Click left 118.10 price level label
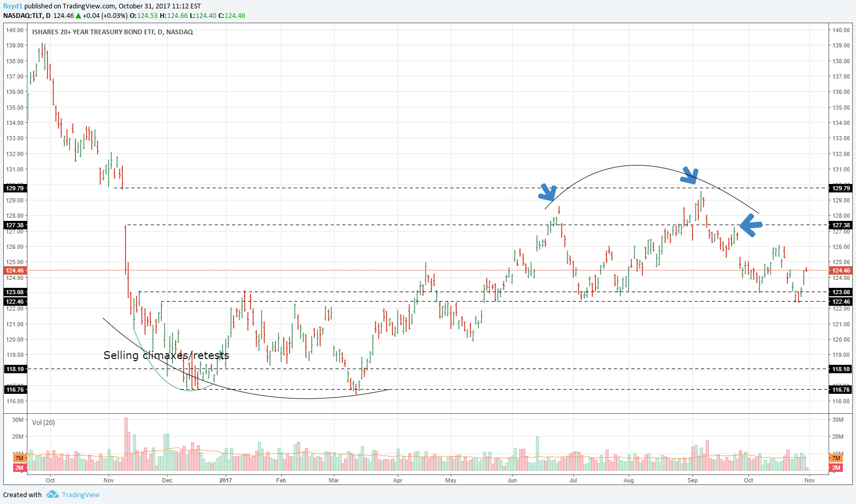 pyautogui.click(x=15, y=369)
